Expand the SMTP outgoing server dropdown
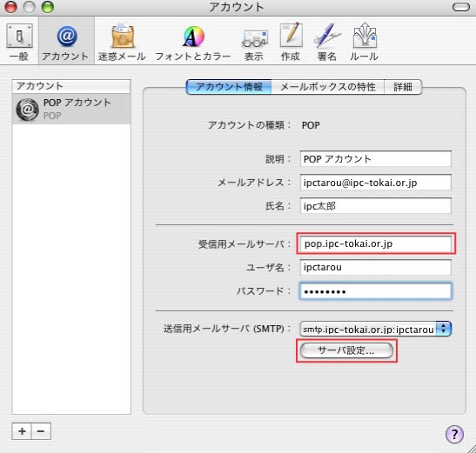 coord(376,329)
